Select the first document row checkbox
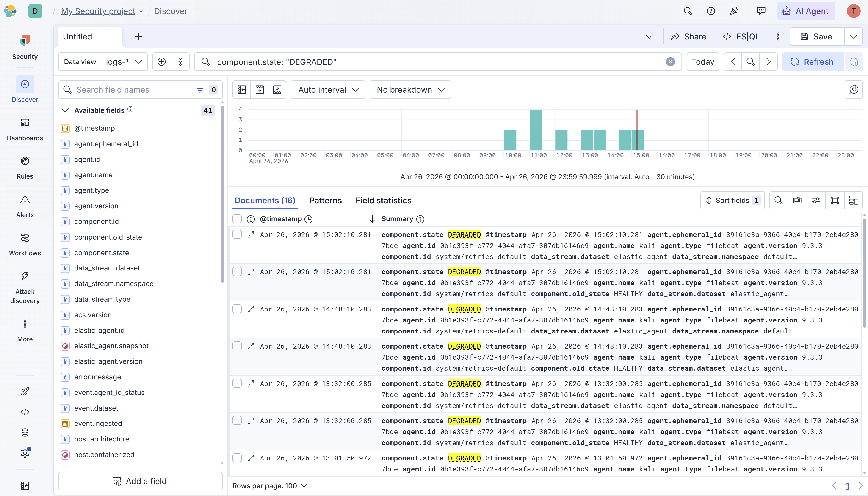Viewport: 868px width, 496px height. pos(237,234)
